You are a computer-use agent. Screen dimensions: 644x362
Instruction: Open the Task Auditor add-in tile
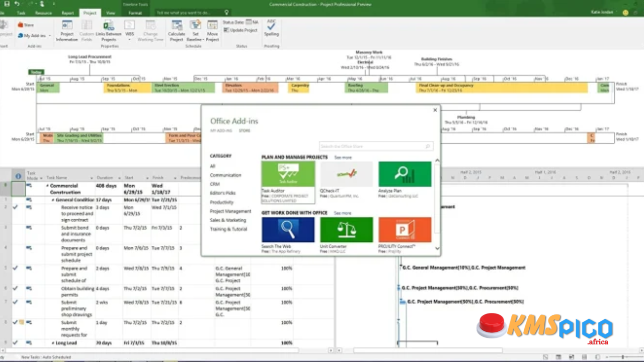point(288,182)
